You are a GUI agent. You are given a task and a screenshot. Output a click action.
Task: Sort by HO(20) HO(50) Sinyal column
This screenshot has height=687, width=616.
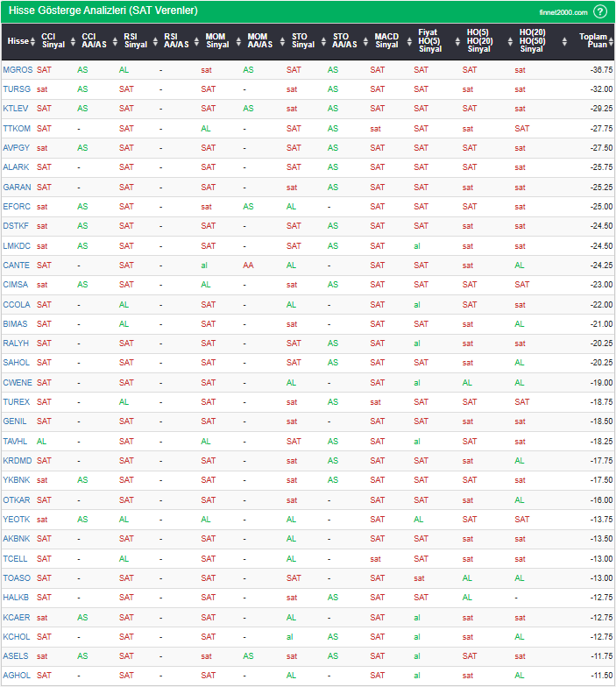(531, 41)
